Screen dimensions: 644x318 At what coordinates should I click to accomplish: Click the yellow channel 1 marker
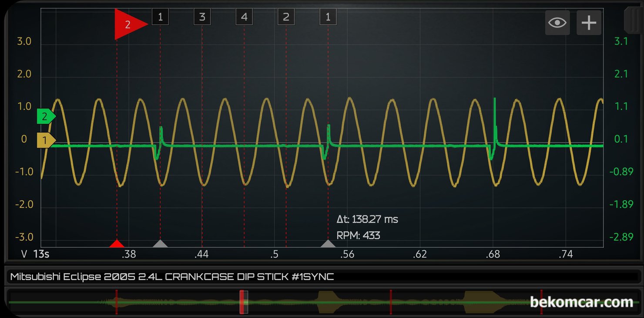(46, 140)
